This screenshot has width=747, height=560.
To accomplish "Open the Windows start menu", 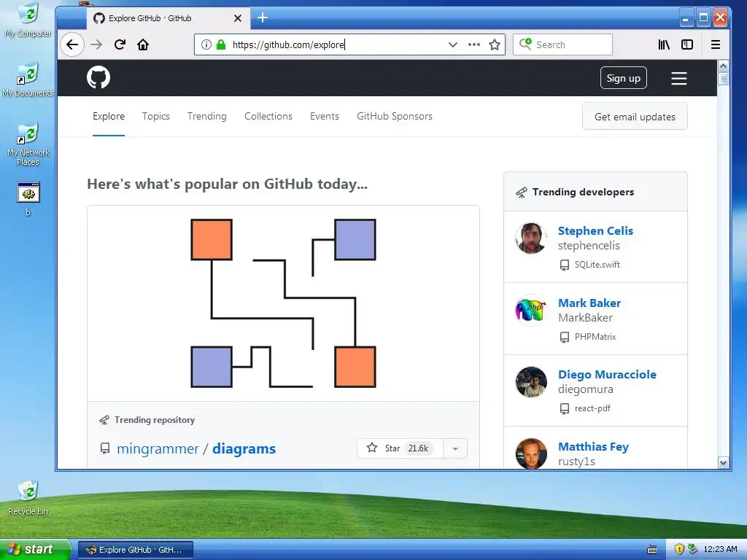I will tap(35, 550).
